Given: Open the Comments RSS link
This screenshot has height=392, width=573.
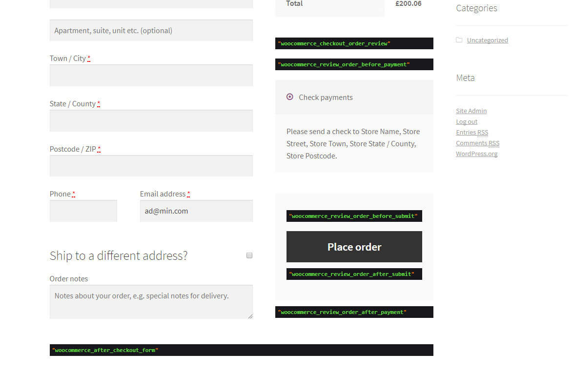Looking at the screenshot, I should pos(478,143).
